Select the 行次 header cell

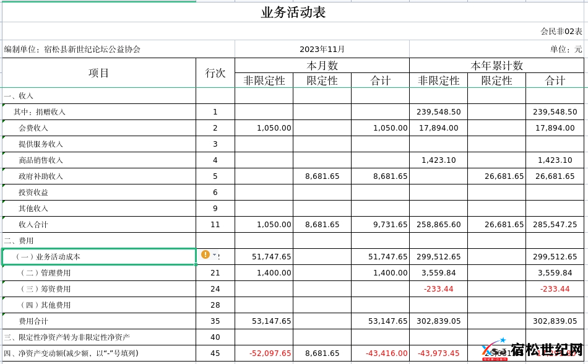click(215, 72)
